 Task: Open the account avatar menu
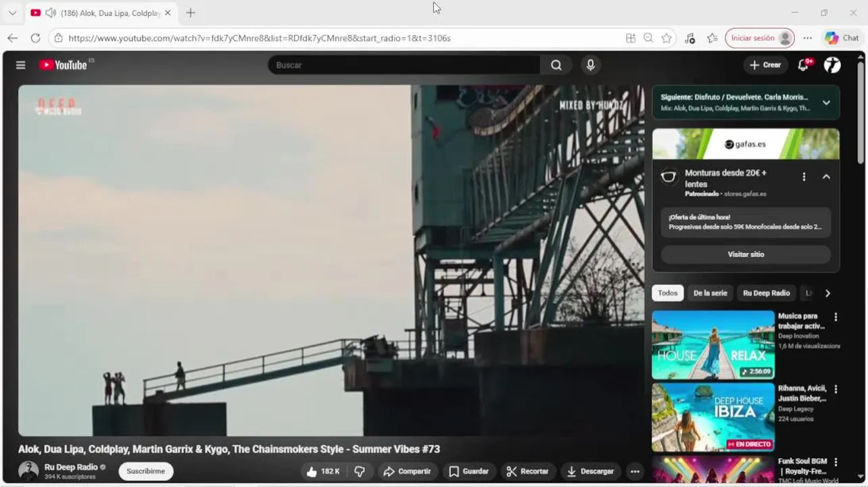(x=832, y=65)
